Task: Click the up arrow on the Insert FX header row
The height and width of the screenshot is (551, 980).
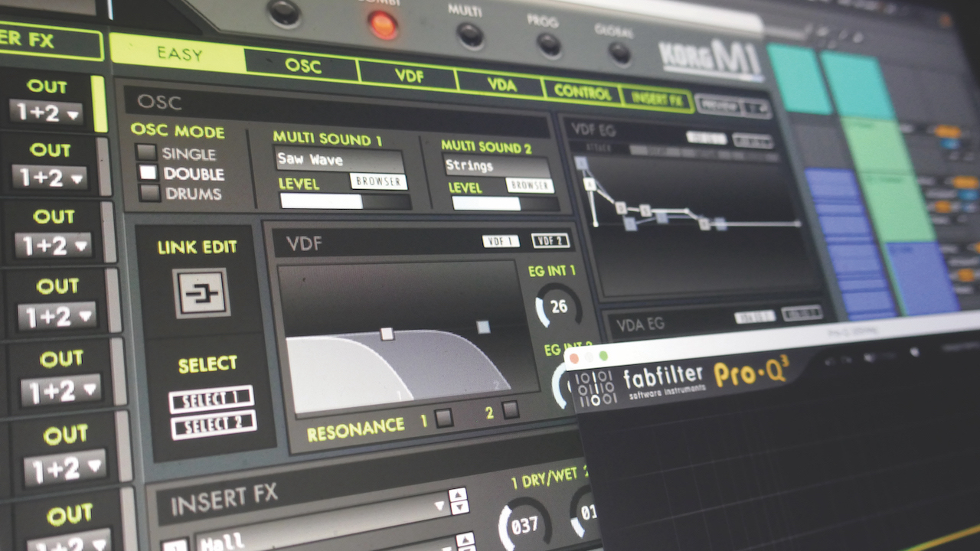Action: (458, 494)
